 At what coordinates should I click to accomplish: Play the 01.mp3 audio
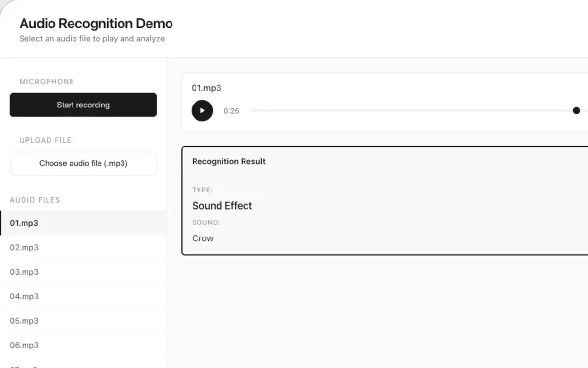click(202, 110)
